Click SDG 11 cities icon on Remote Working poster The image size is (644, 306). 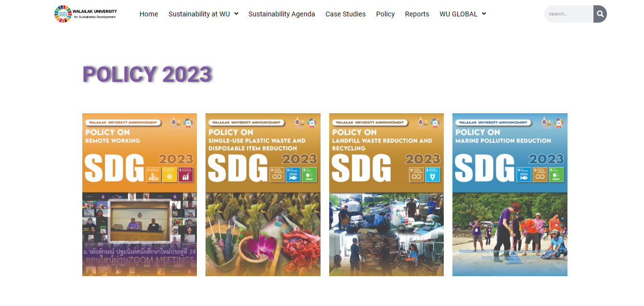tap(154, 174)
